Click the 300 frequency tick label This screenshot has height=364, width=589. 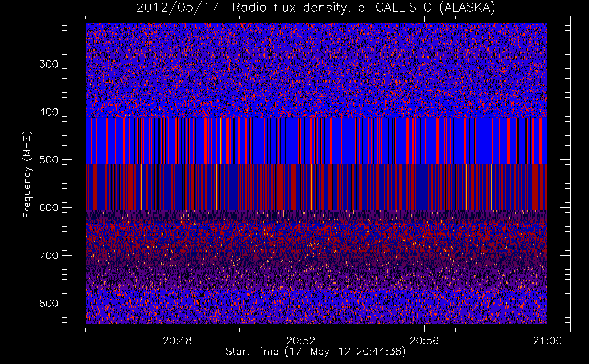pyautogui.click(x=49, y=64)
